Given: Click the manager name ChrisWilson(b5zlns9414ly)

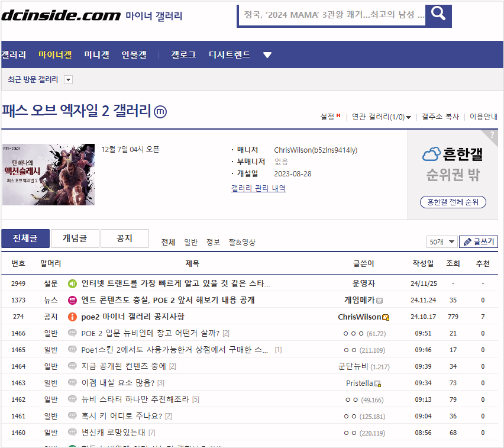Looking at the screenshot, I should [316, 150].
